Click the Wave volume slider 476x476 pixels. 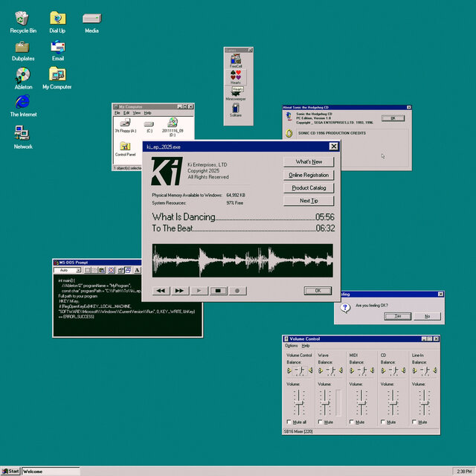click(325, 403)
